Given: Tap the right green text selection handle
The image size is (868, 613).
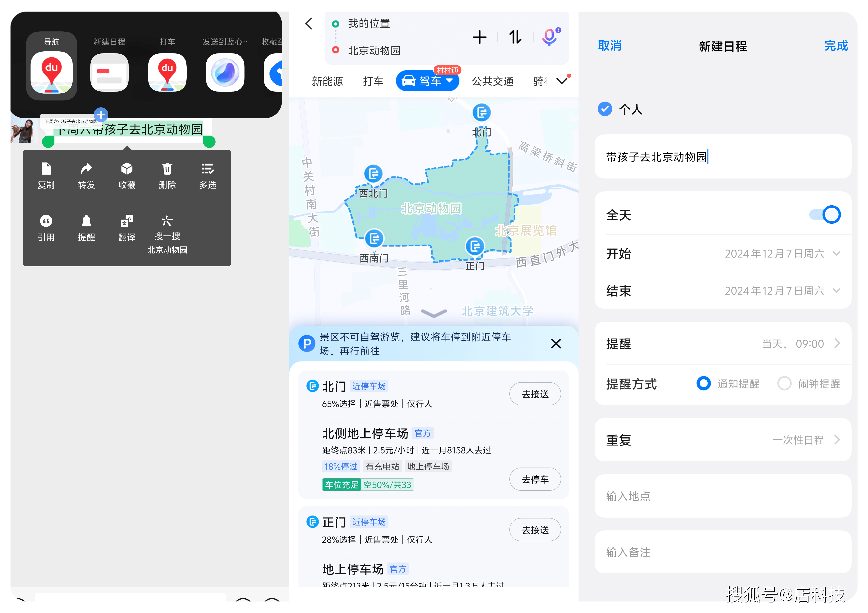Looking at the screenshot, I should (x=209, y=142).
